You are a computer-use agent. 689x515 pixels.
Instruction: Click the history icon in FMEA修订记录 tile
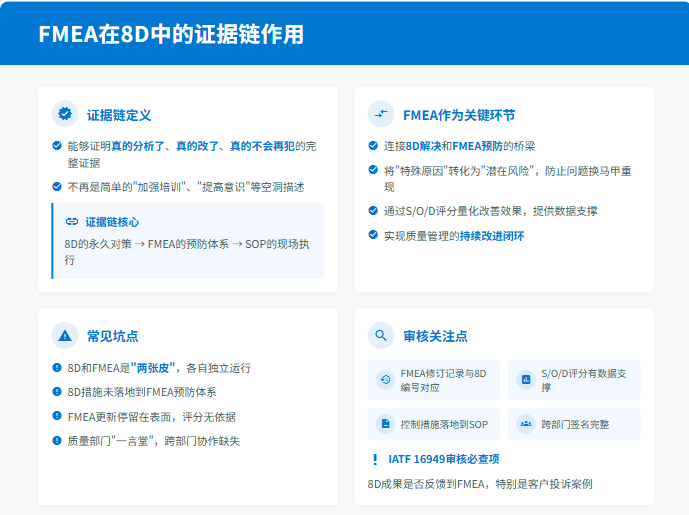(x=384, y=380)
